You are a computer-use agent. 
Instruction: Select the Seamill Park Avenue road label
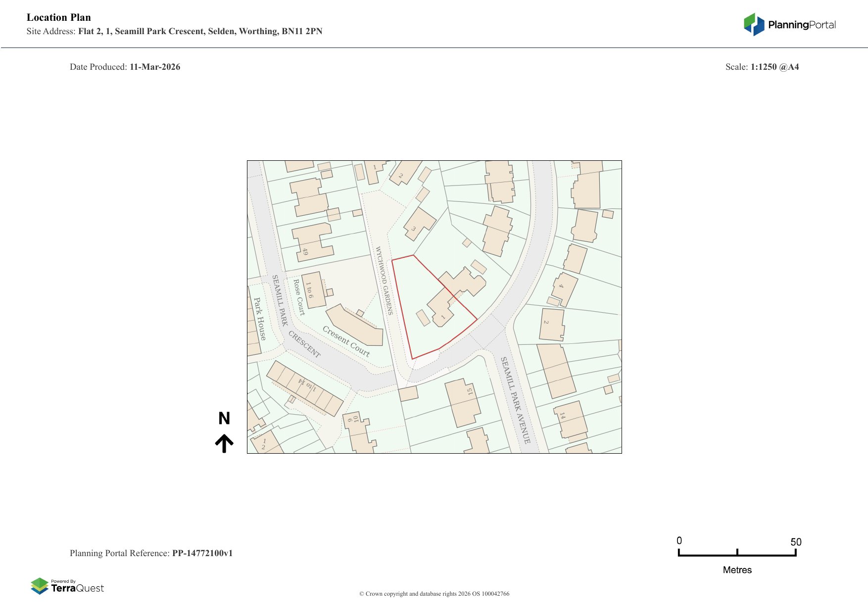tap(515, 400)
